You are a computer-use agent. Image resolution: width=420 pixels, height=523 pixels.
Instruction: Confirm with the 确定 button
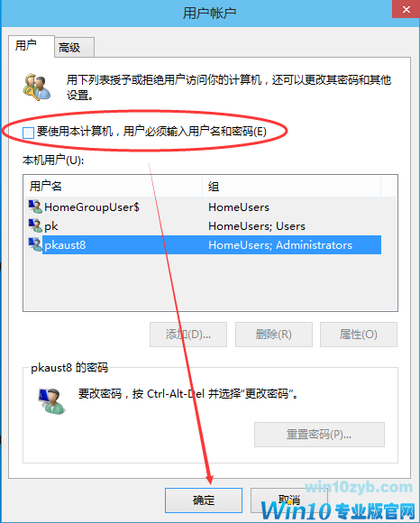[x=204, y=500]
